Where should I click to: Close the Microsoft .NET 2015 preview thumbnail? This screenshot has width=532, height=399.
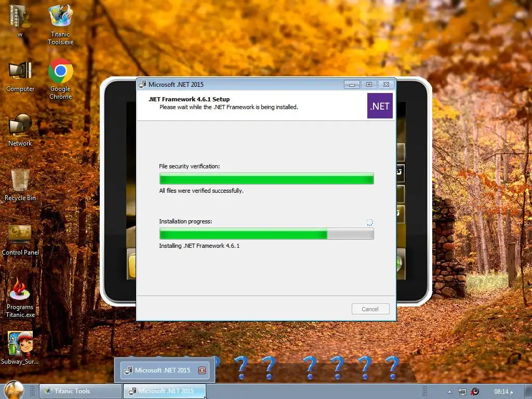pyautogui.click(x=202, y=370)
